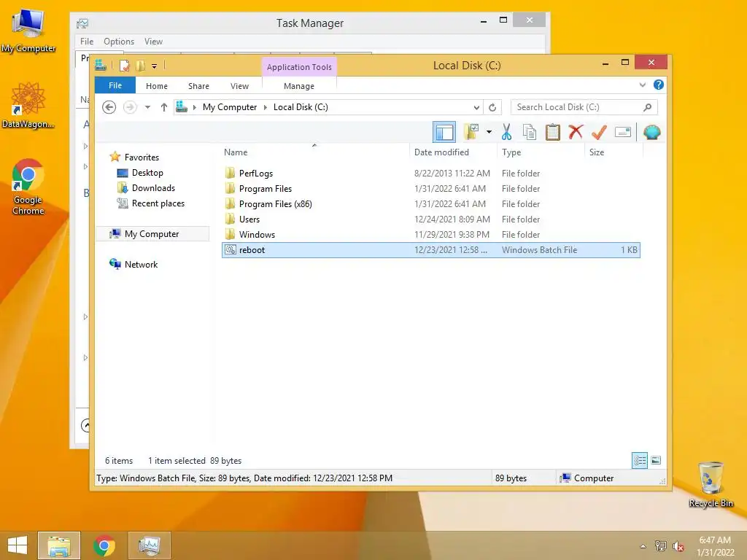747x560 pixels.
Task: Open the Task Manager View menu
Action: pyautogui.click(x=153, y=42)
